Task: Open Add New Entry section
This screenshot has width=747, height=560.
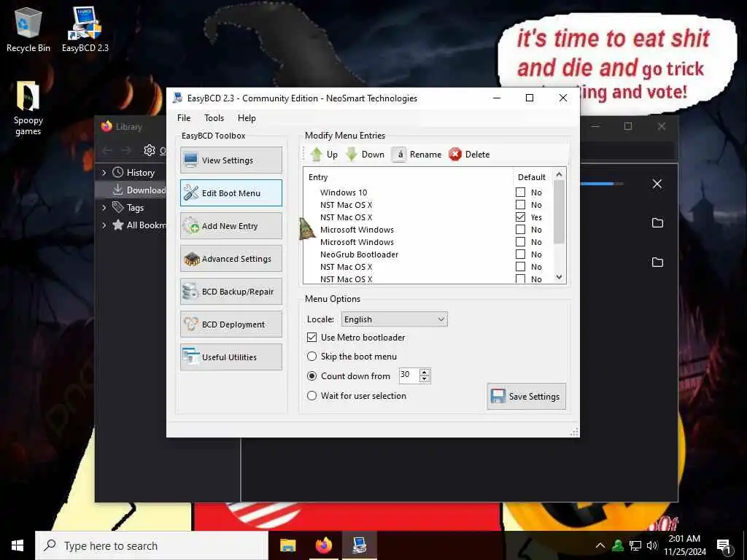Action: [231, 226]
